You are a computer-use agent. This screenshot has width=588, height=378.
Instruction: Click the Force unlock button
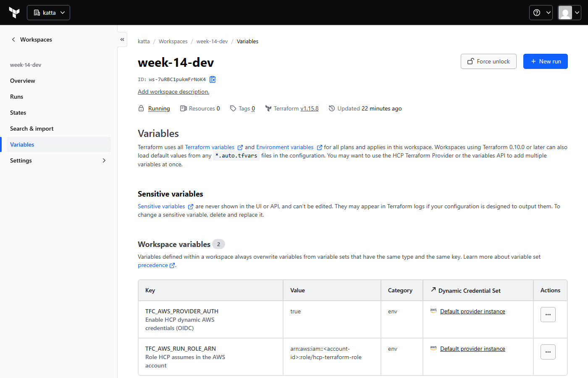(488, 61)
